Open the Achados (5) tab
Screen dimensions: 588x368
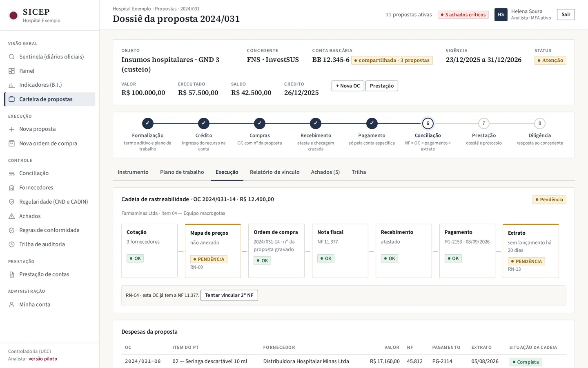325,172
